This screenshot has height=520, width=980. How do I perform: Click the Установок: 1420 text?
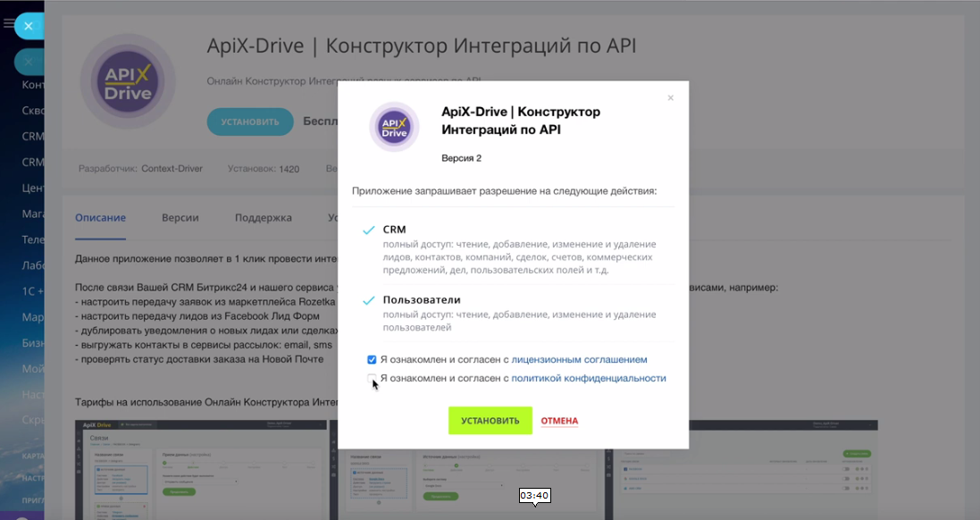click(264, 169)
